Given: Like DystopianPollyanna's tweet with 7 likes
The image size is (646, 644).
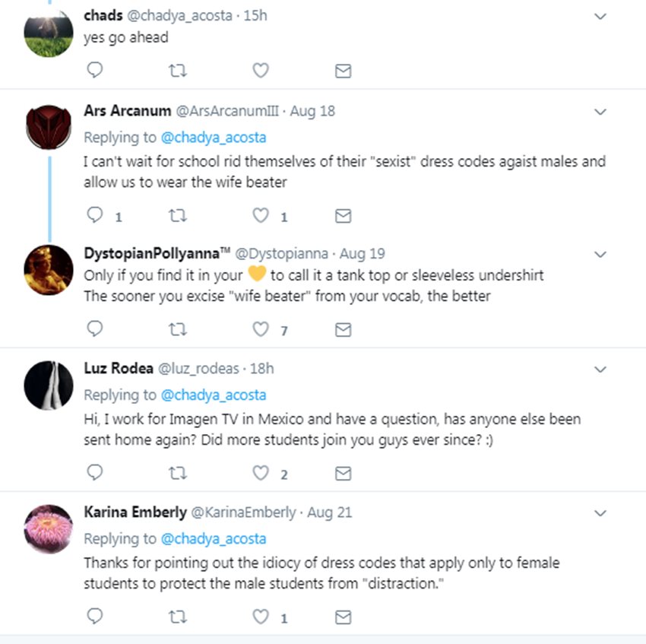Looking at the screenshot, I should (261, 329).
